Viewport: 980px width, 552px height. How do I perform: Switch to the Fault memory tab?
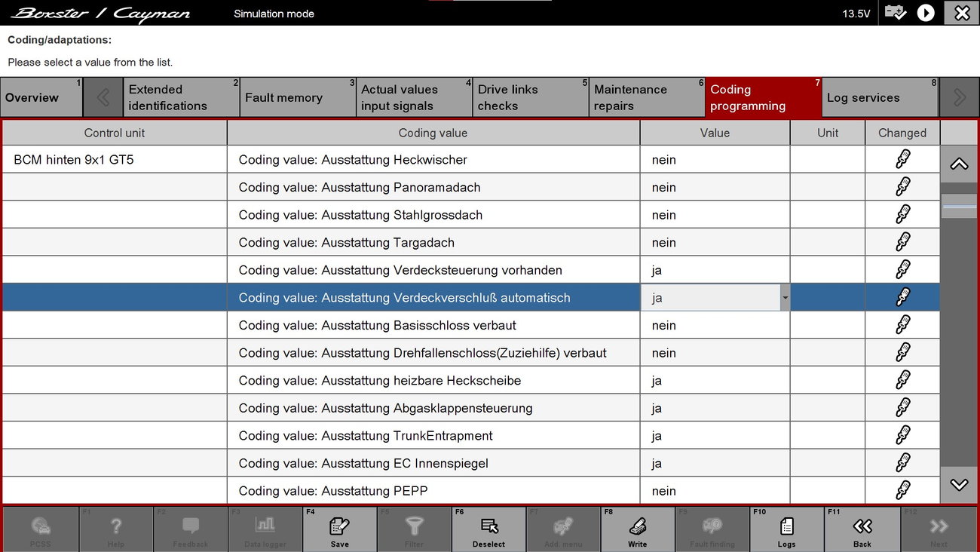pyautogui.click(x=298, y=98)
